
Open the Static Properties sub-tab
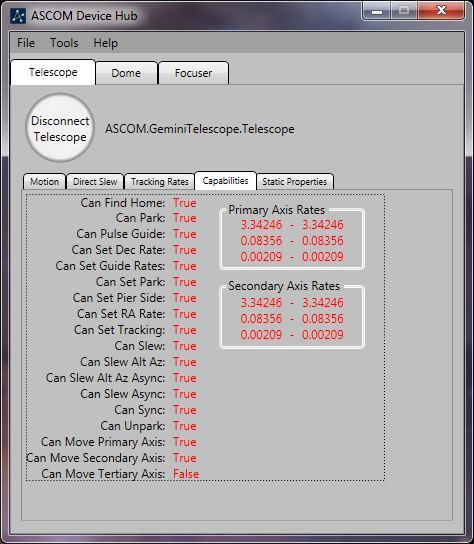[295, 181]
